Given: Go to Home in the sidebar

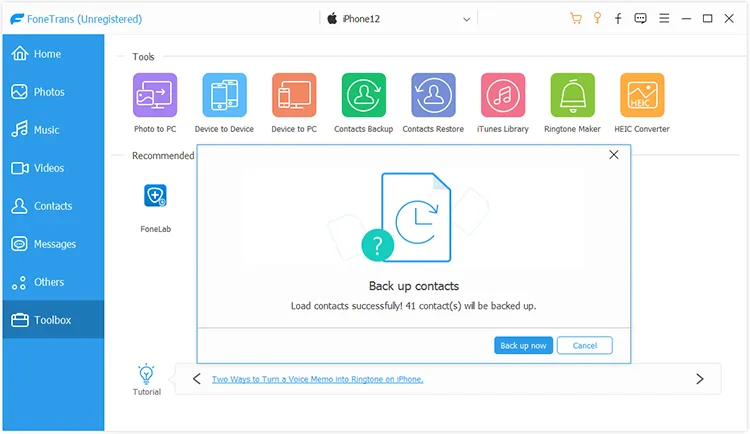Looking at the screenshot, I should (53, 54).
